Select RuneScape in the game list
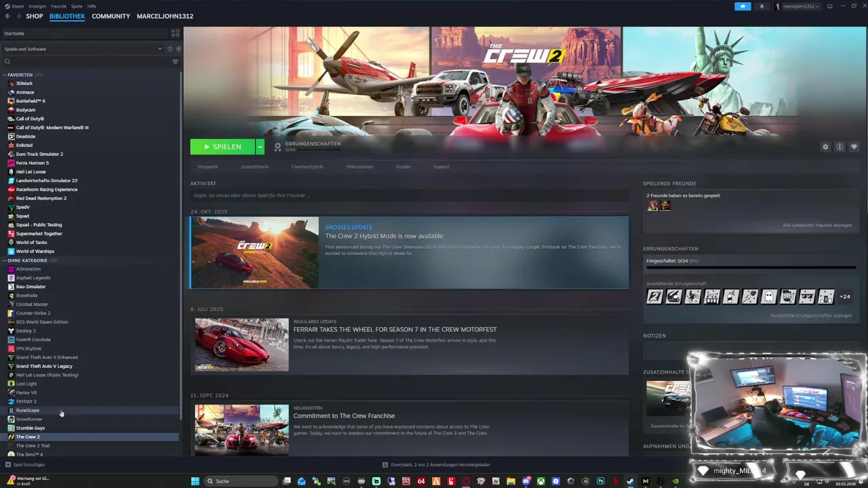The height and width of the screenshot is (488, 868). tap(27, 410)
